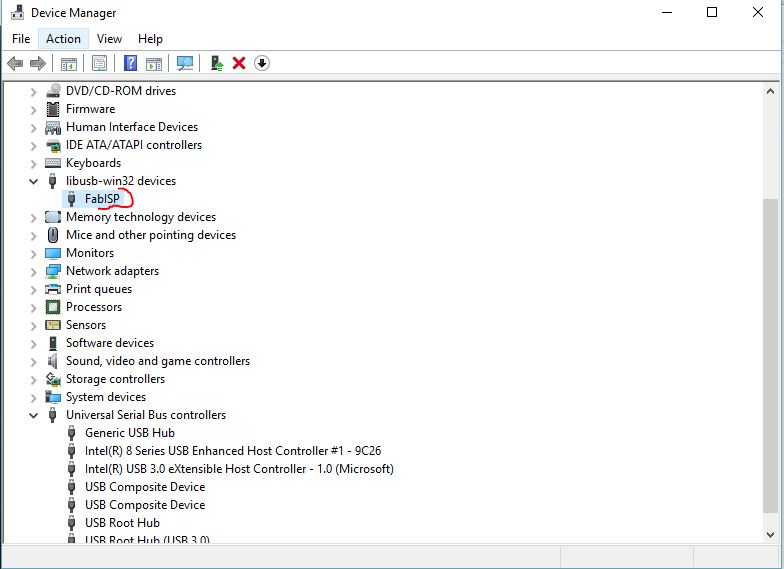Minimize the Device Manager window
The width and height of the screenshot is (784, 569).
tap(667, 12)
